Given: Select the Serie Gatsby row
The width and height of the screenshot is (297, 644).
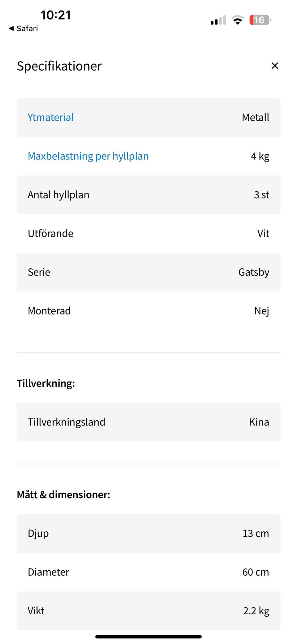Looking at the screenshot, I should (x=148, y=272).
